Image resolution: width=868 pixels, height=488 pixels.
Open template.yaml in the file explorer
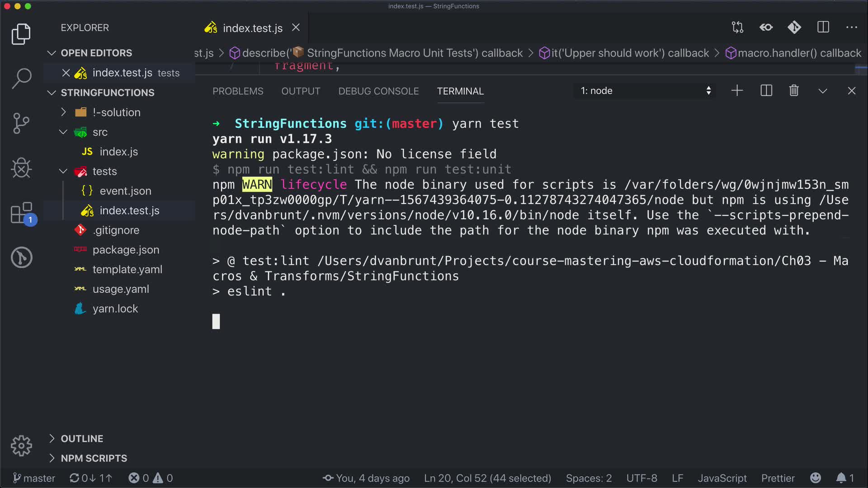tap(127, 269)
